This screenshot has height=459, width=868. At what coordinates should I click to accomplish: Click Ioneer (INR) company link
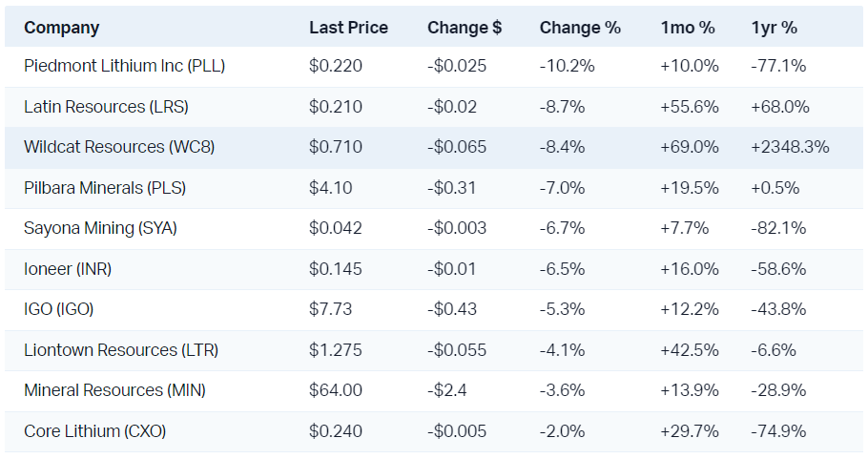(x=68, y=269)
